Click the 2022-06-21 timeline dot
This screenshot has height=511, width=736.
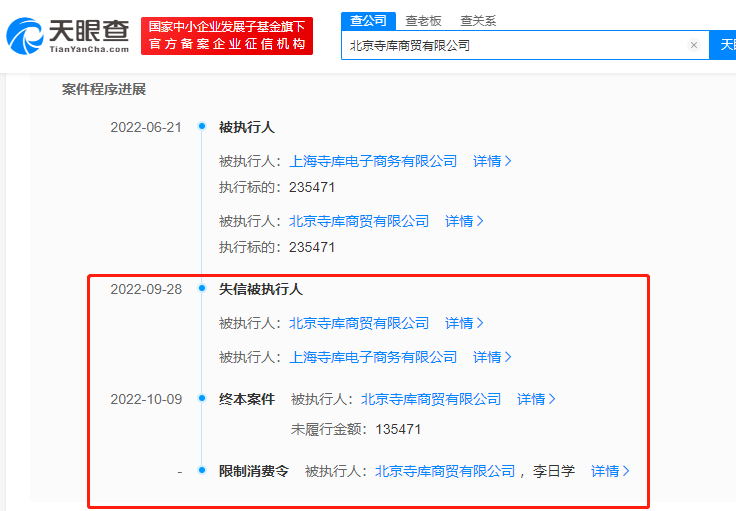(x=202, y=126)
